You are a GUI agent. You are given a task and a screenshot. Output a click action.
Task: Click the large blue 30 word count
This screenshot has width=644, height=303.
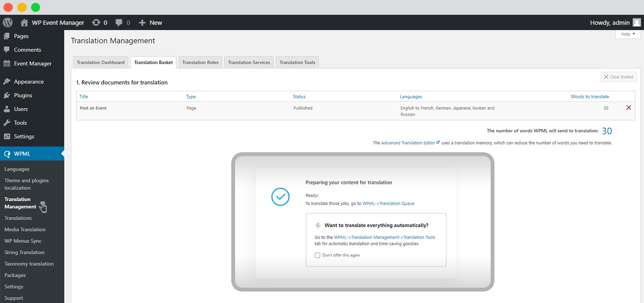607,131
